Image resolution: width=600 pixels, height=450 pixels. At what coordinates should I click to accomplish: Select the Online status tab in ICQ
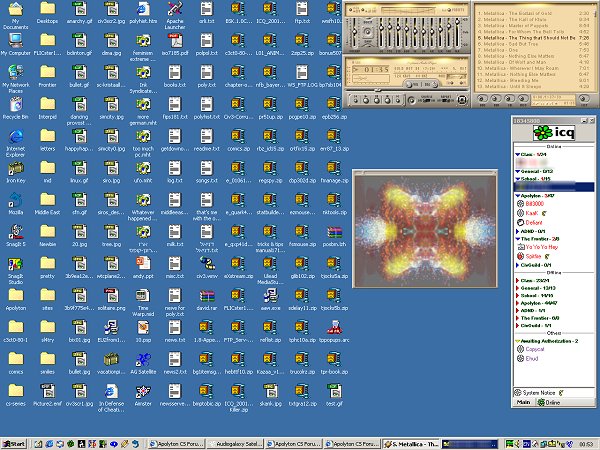coord(550,403)
